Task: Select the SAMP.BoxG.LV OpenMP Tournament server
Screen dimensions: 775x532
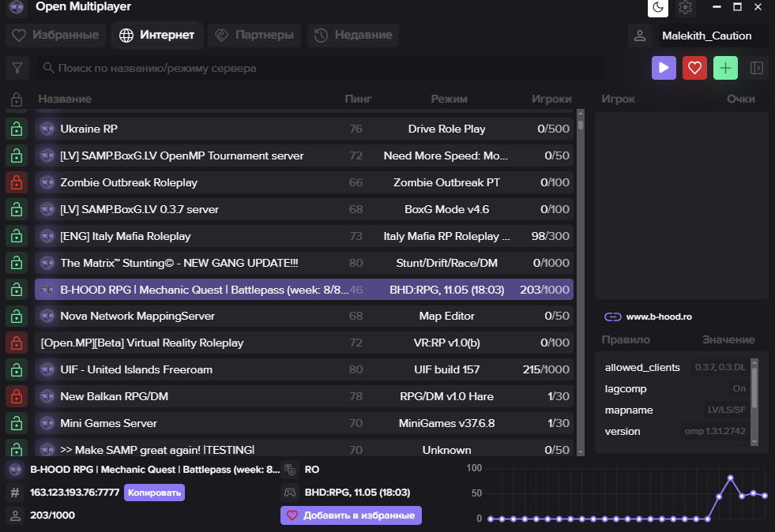Action: point(304,155)
